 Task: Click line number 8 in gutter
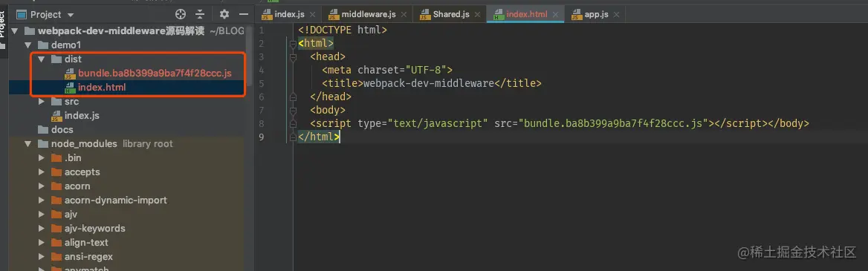pyautogui.click(x=262, y=124)
